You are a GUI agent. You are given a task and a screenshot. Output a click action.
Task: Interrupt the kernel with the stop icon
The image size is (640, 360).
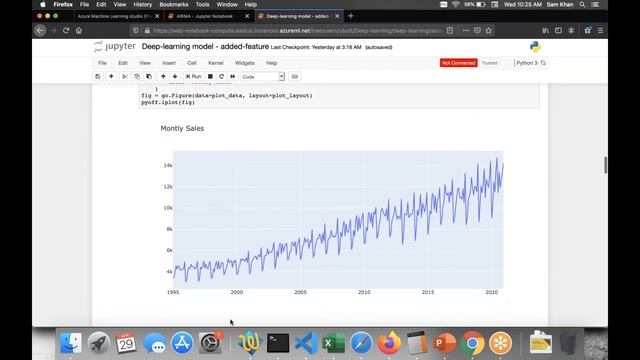click(210, 76)
